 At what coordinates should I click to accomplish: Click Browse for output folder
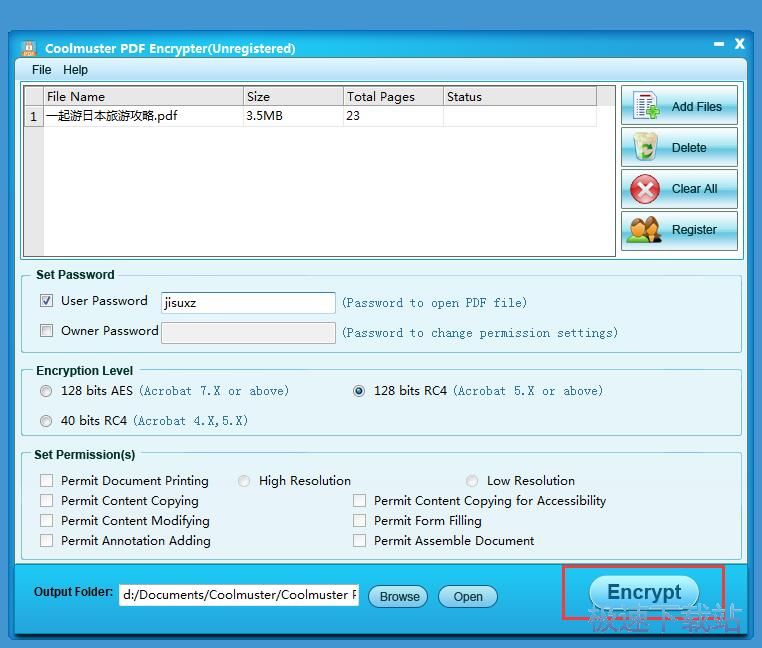click(x=399, y=597)
